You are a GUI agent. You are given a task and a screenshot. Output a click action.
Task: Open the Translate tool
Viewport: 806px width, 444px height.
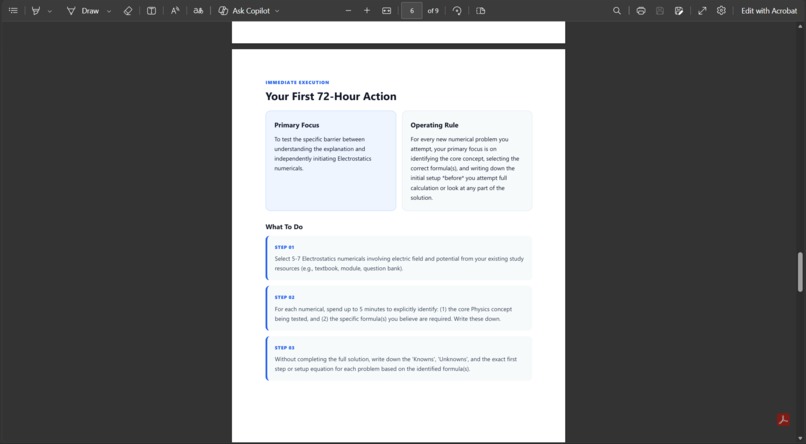(198, 10)
